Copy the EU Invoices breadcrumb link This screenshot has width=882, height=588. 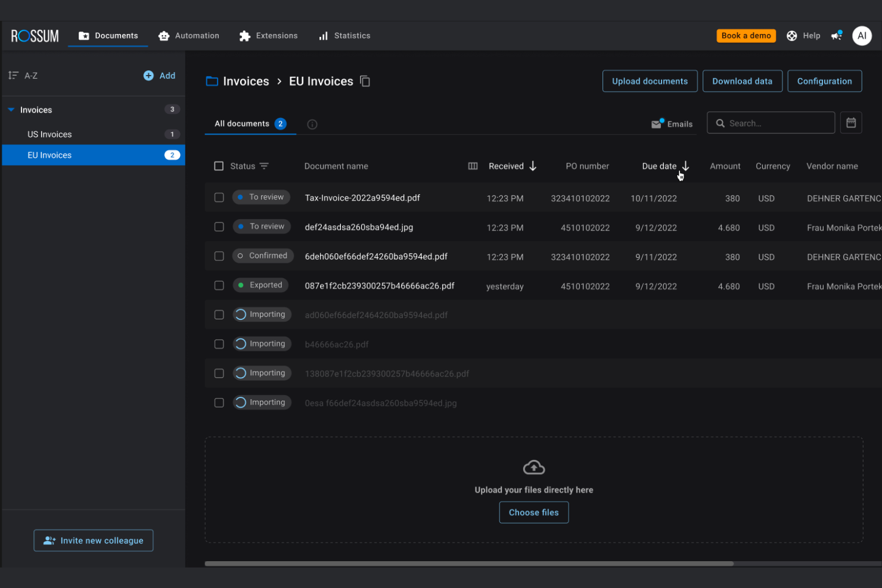click(365, 81)
